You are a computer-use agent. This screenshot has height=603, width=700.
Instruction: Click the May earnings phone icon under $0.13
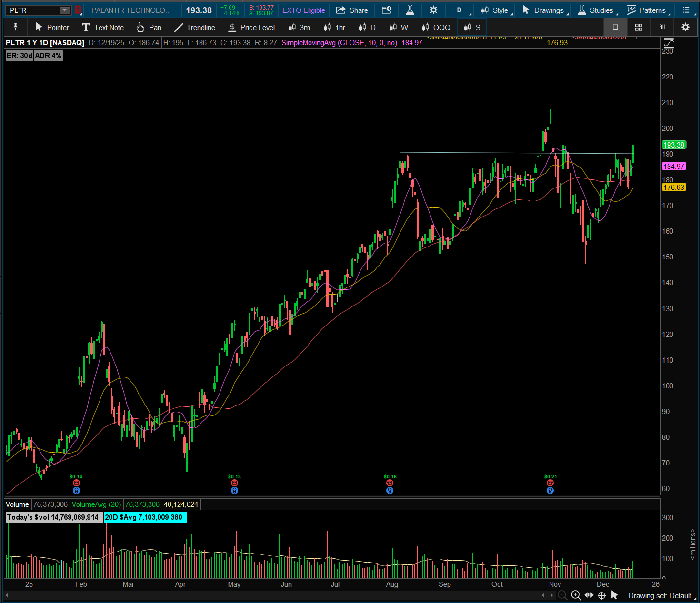tap(234, 483)
